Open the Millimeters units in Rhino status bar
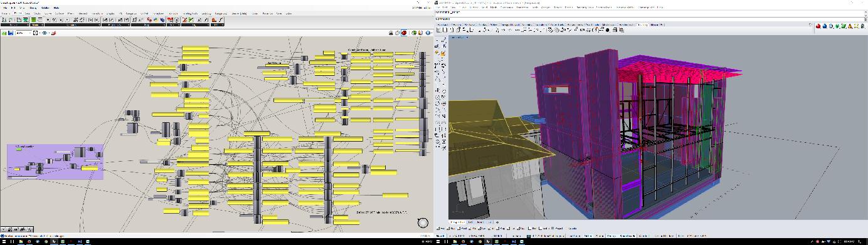 [x=516, y=236]
